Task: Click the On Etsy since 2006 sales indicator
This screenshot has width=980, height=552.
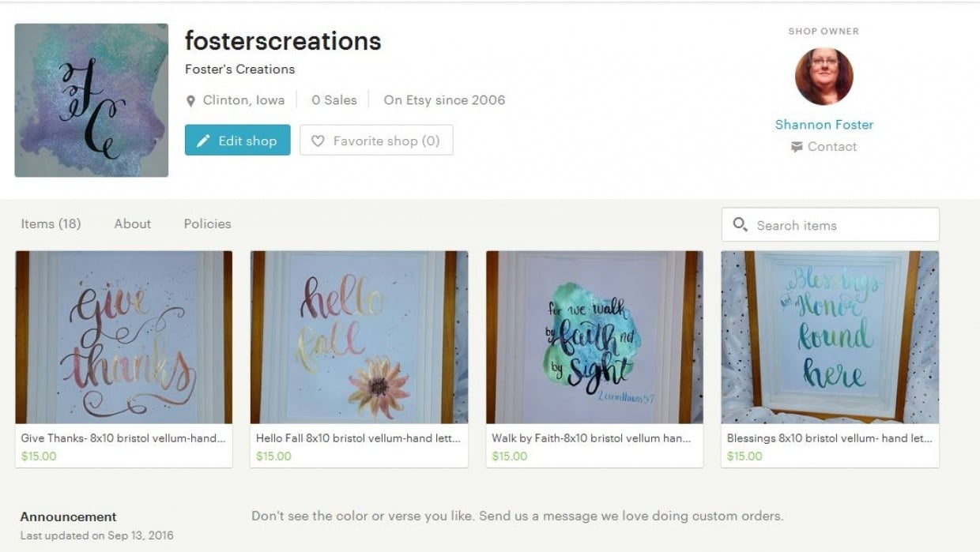Action: (x=444, y=100)
